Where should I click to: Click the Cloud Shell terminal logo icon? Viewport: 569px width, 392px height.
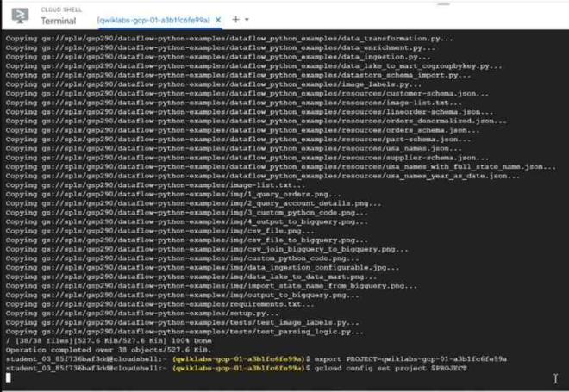coord(20,16)
